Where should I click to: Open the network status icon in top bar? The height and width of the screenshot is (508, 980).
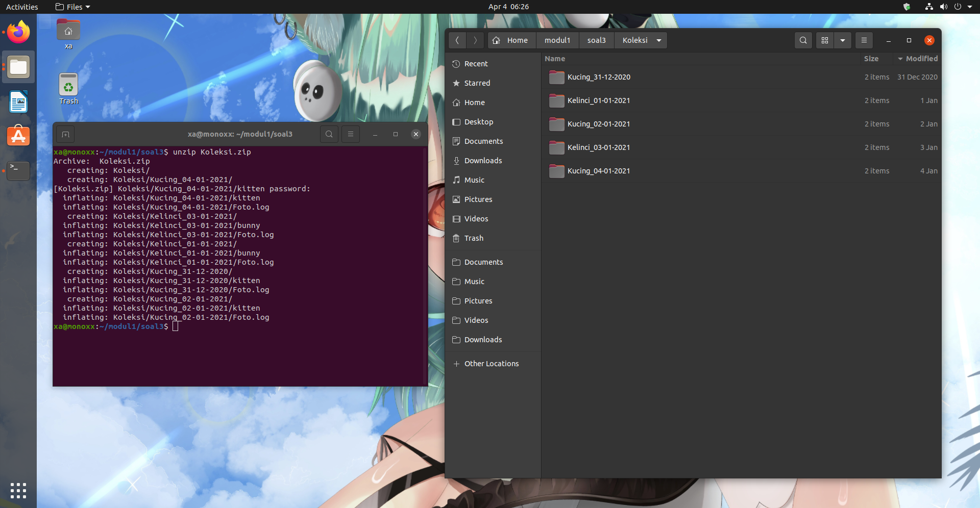point(929,7)
